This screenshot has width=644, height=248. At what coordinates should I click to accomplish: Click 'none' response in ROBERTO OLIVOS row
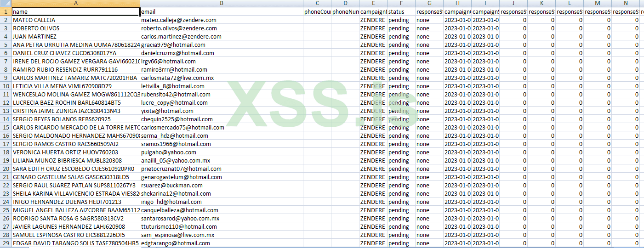tap(429, 28)
